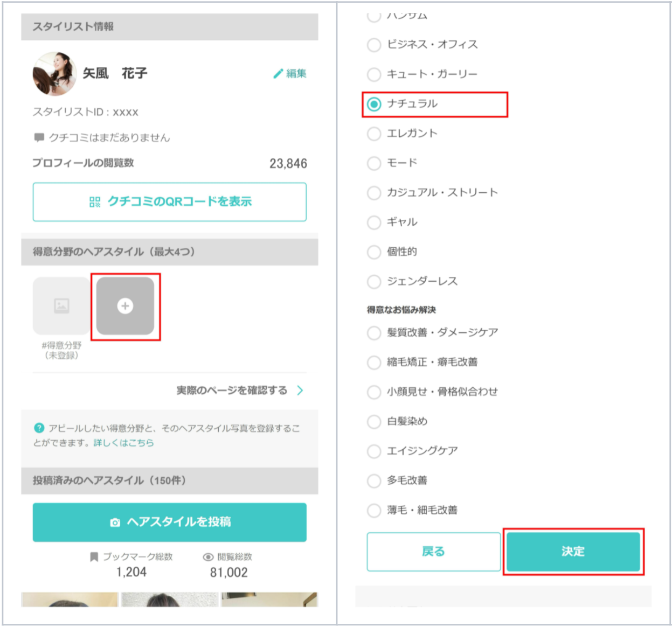This screenshot has height=627, width=672.
Task: Click the 得意なお悩み解決 heading
Action: coord(401,310)
